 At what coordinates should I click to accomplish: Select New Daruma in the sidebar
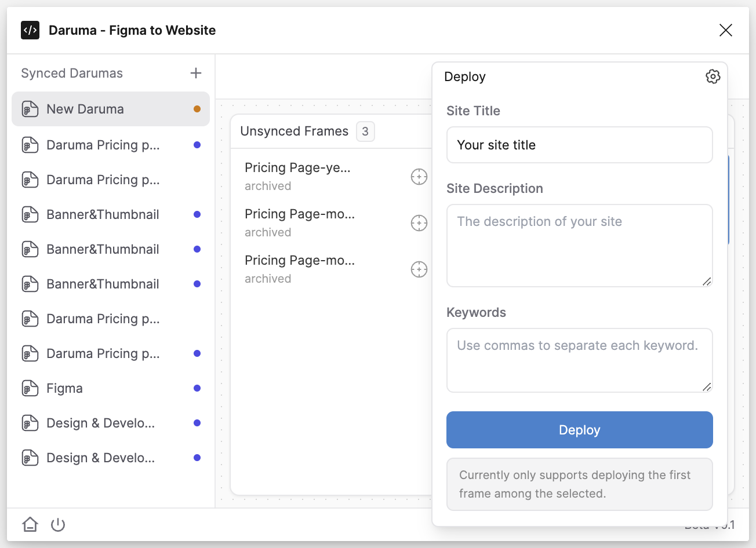(x=111, y=109)
